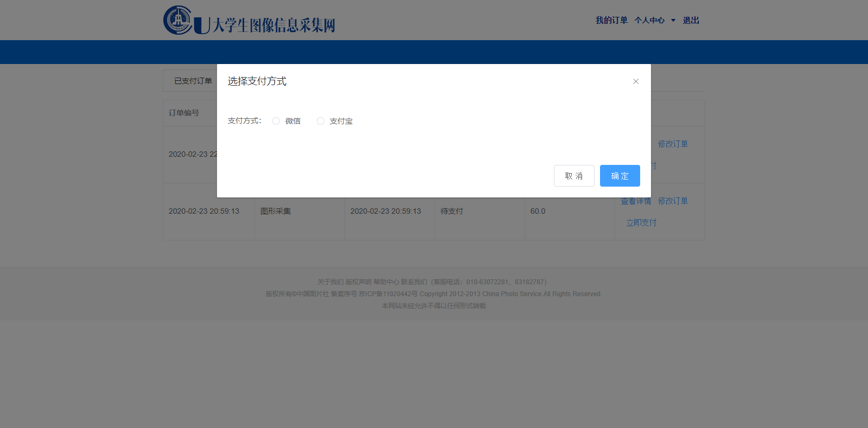Switch to the 已支付订单 tab
The height and width of the screenshot is (428, 868).
coord(193,81)
